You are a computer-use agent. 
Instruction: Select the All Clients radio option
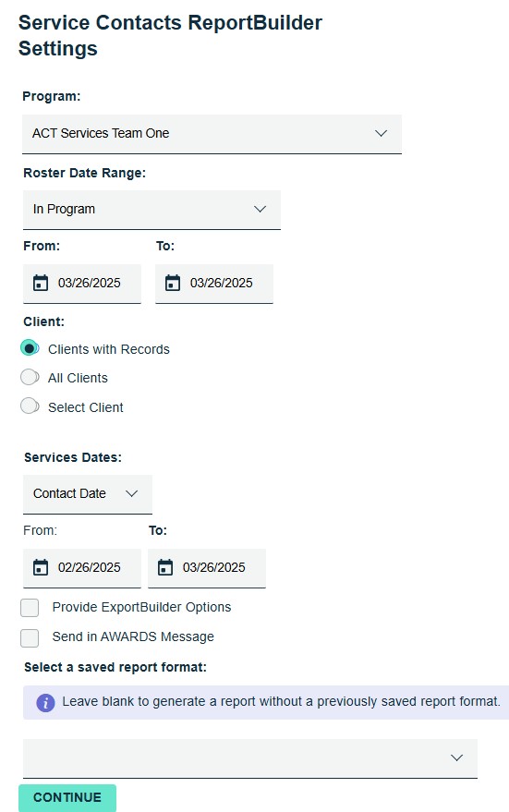point(30,377)
